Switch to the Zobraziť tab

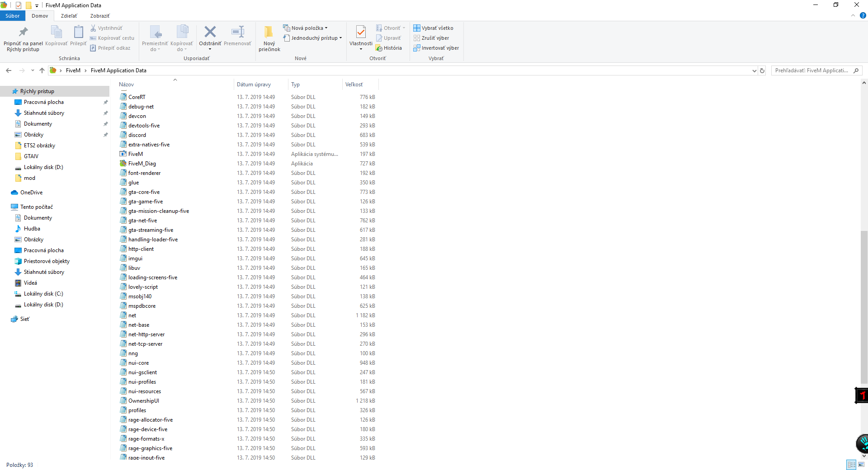click(99, 16)
